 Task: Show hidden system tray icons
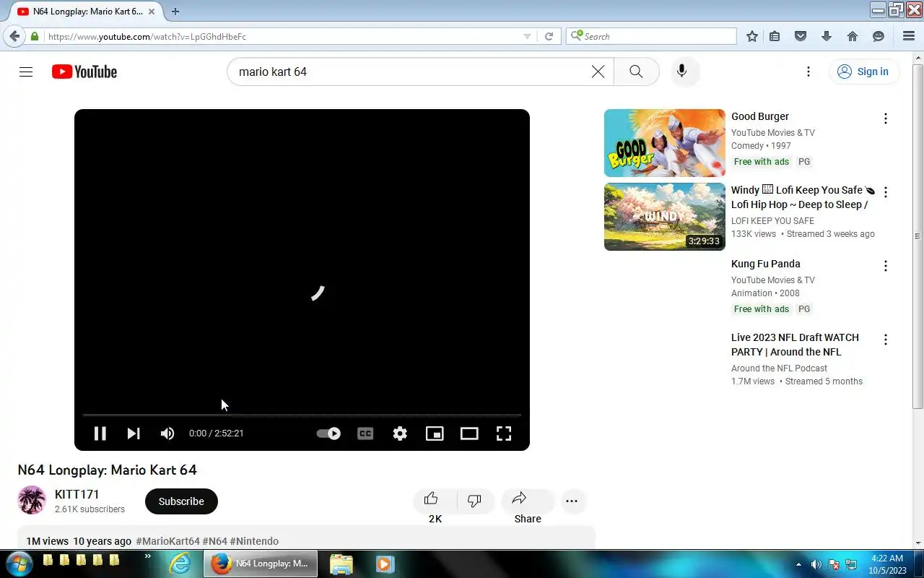798,564
